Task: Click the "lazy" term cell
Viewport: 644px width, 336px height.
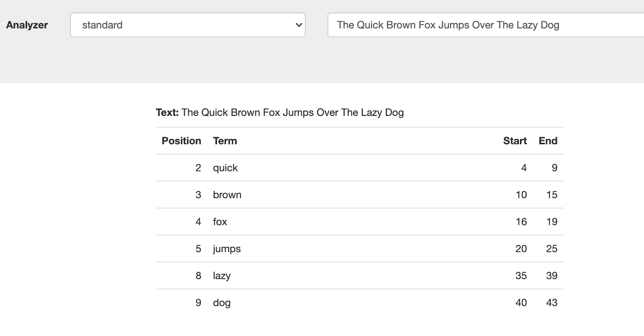Action: [x=222, y=276]
